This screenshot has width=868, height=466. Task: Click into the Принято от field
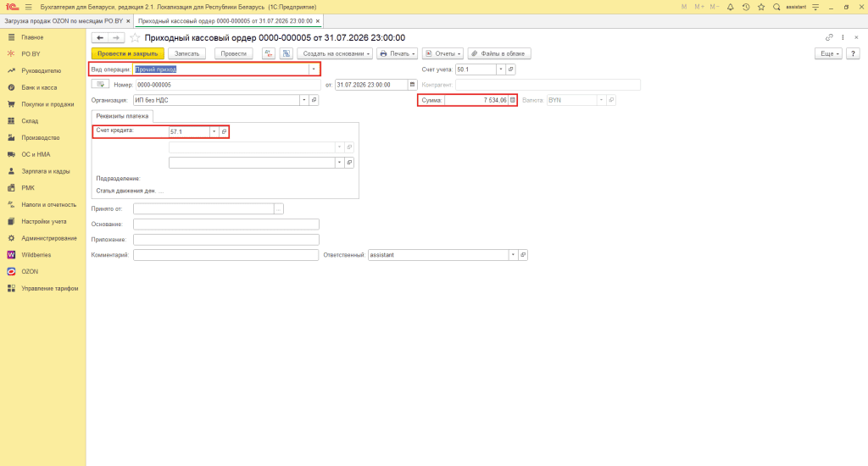tap(203, 209)
